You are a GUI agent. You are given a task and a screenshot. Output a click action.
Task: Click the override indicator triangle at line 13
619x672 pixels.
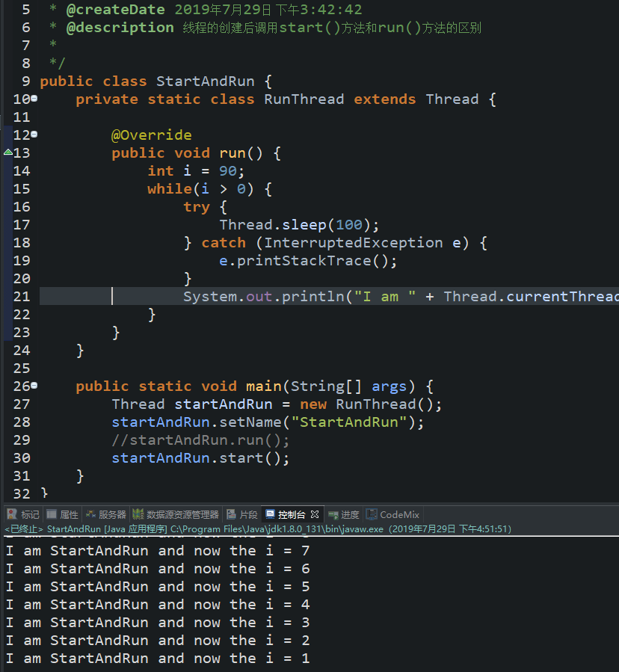tap(7, 152)
